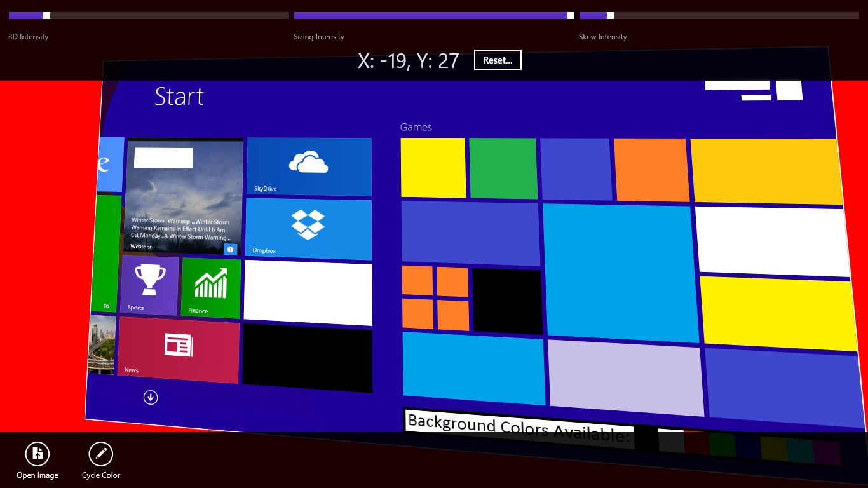Click the Start title text
Viewport: 868px width, 488px height.
click(179, 97)
